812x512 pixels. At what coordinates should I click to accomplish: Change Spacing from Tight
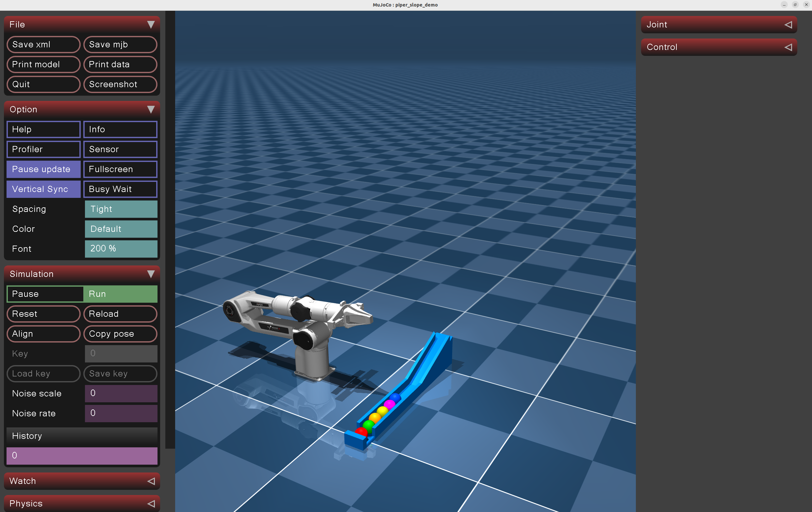pos(121,209)
